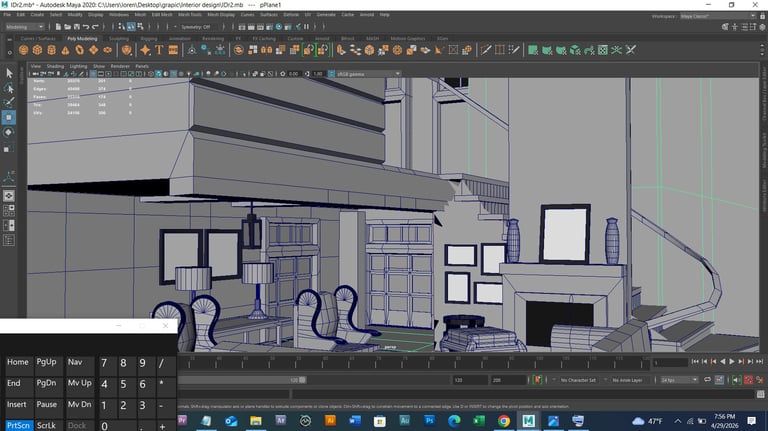Click the time slider ruler track

[400, 362]
